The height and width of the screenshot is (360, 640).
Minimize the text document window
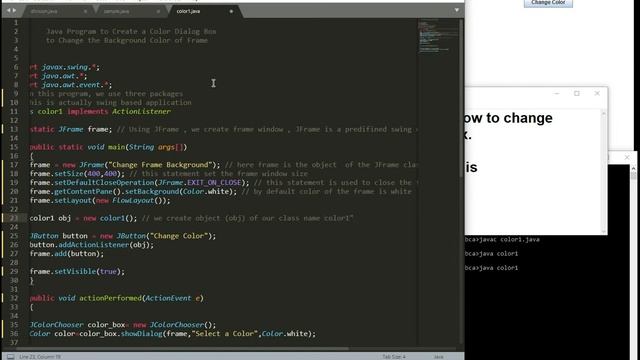(x=556, y=93)
